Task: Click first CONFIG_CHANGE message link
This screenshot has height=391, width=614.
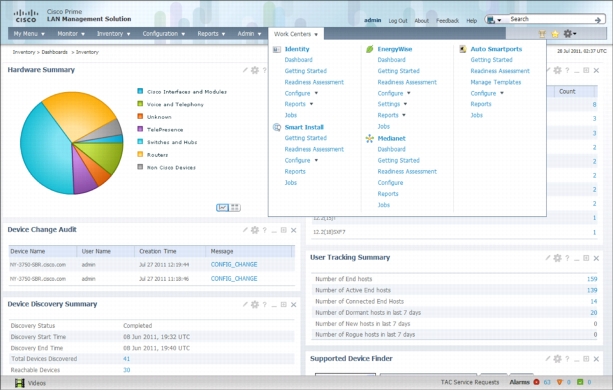Action: pyautogui.click(x=234, y=265)
